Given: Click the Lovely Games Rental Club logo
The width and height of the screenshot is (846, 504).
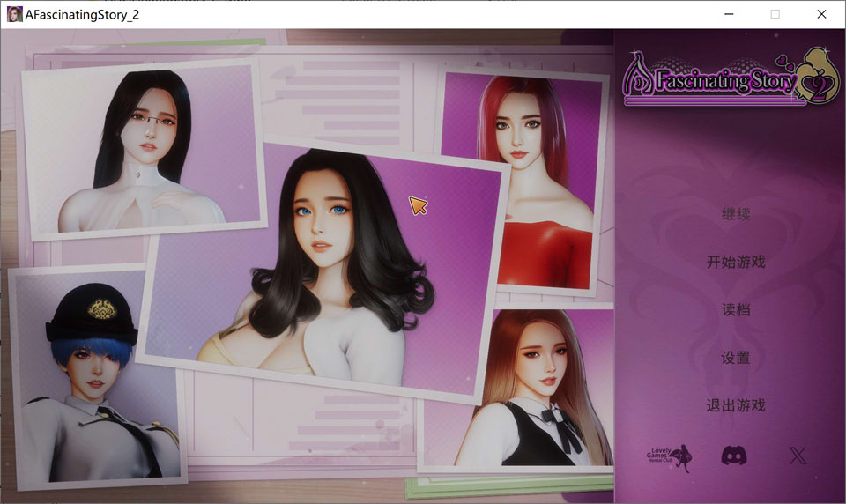Looking at the screenshot, I should (670, 456).
